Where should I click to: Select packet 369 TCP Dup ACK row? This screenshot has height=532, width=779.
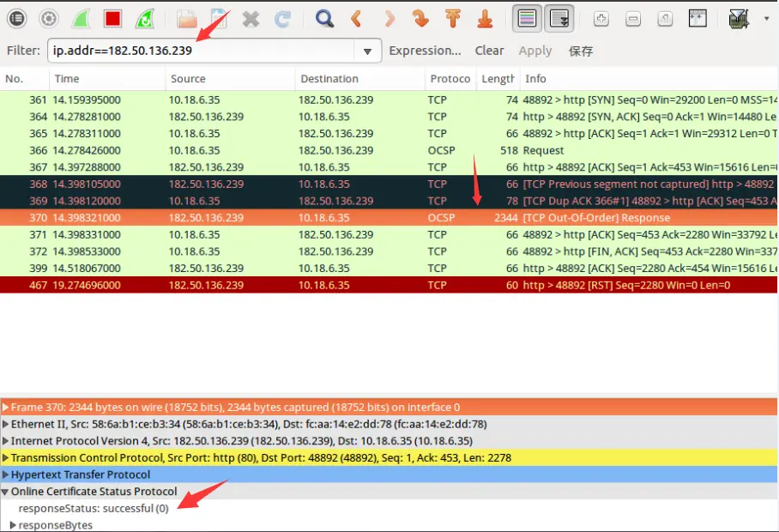(389, 201)
